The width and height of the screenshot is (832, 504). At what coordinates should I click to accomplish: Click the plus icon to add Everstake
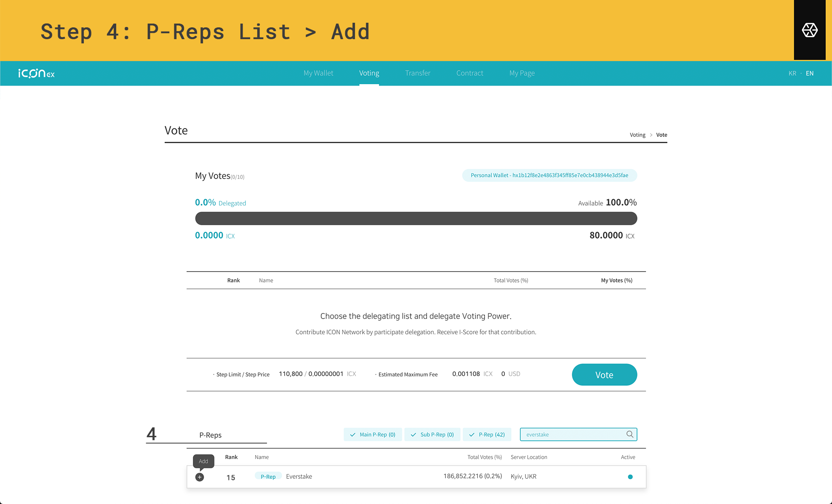[200, 477]
